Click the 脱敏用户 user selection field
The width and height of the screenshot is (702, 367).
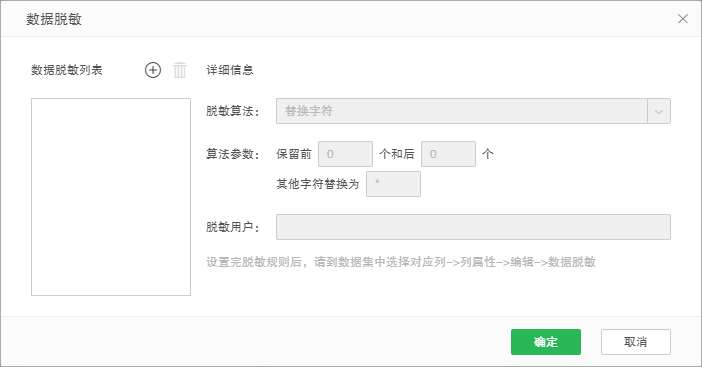click(473, 227)
